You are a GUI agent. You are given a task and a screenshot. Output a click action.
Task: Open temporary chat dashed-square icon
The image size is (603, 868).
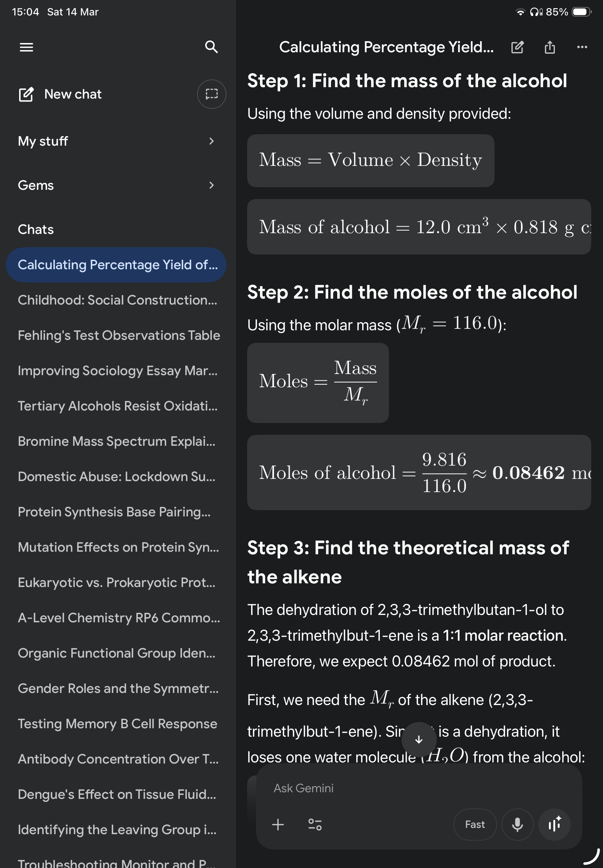point(211,94)
